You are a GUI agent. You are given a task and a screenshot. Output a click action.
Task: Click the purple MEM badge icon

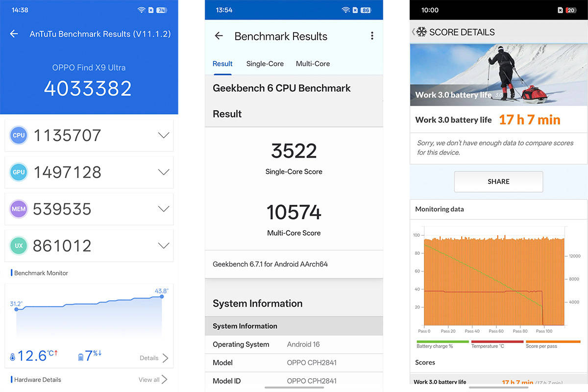coord(19,209)
